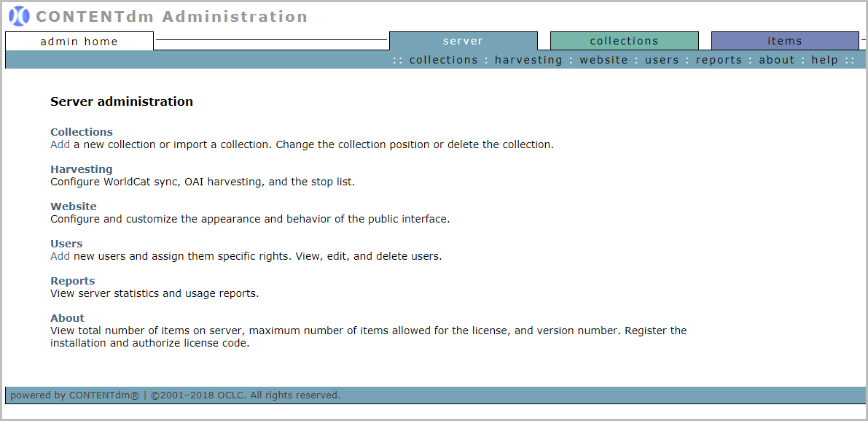
Task: Open the items tab
Action: pyautogui.click(x=785, y=41)
